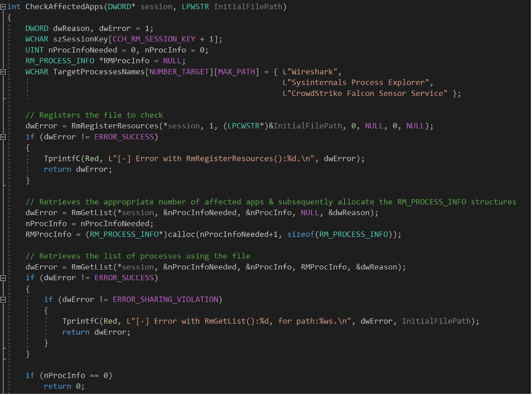532x395 pixels.
Task: Click the ERROR_SHARING_VIOLATION constant
Action: 166,300
